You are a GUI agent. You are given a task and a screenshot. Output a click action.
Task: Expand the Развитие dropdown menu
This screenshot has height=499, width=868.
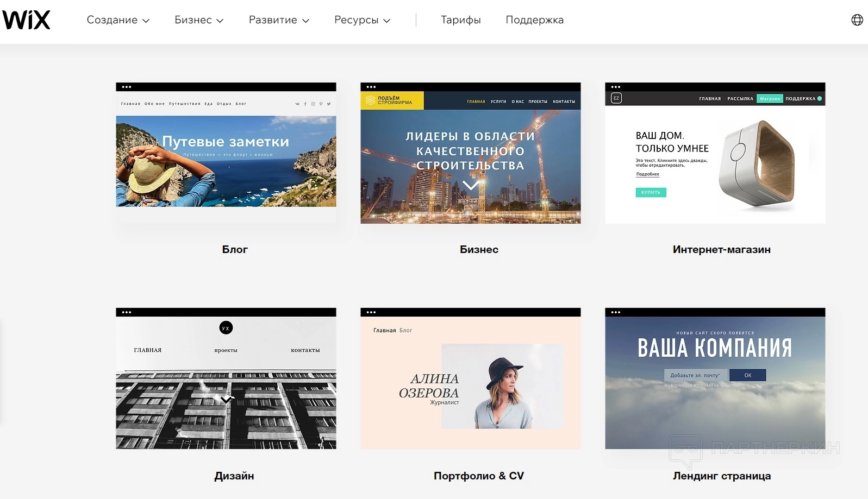coord(279,20)
